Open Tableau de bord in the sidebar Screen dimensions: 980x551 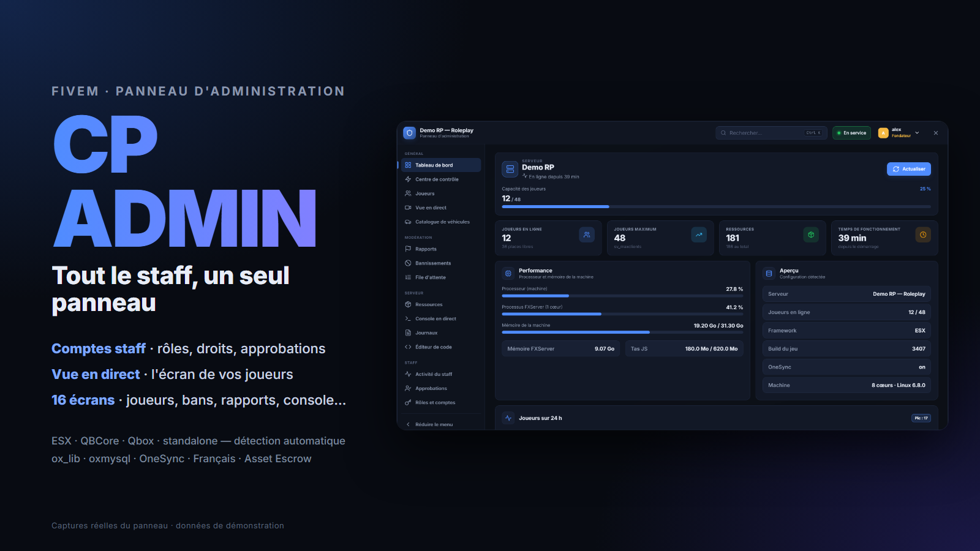[x=441, y=165]
